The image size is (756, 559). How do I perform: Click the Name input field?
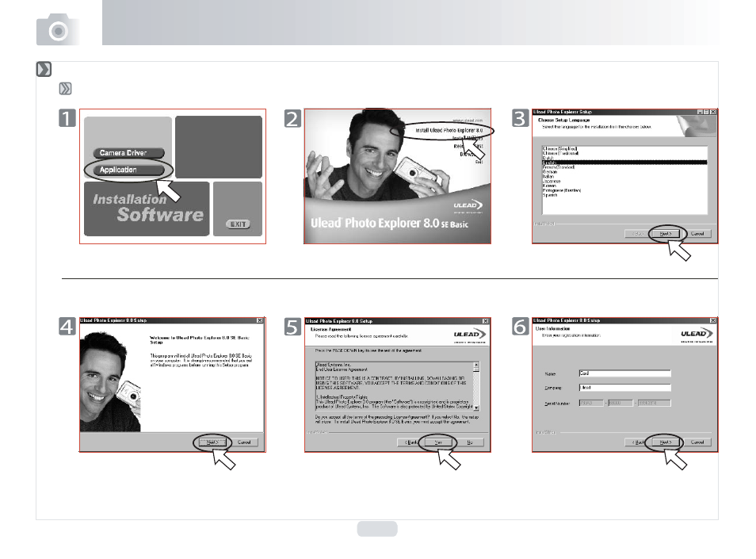pos(625,373)
